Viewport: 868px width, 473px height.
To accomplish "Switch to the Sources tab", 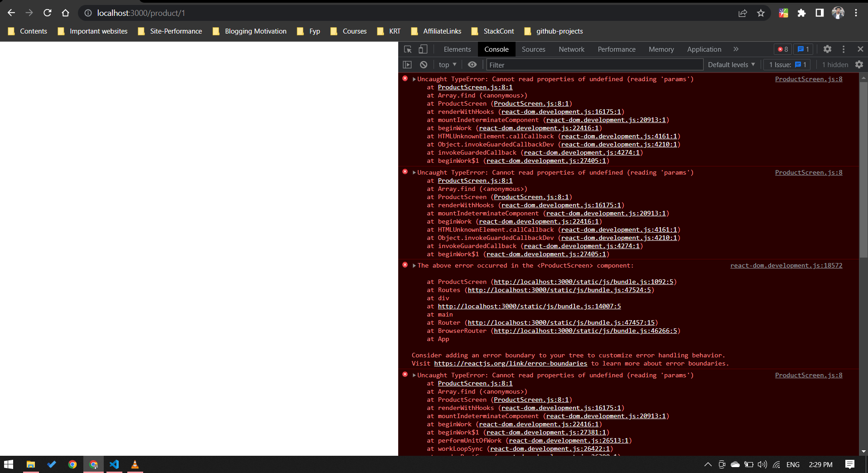I will 533,49.
